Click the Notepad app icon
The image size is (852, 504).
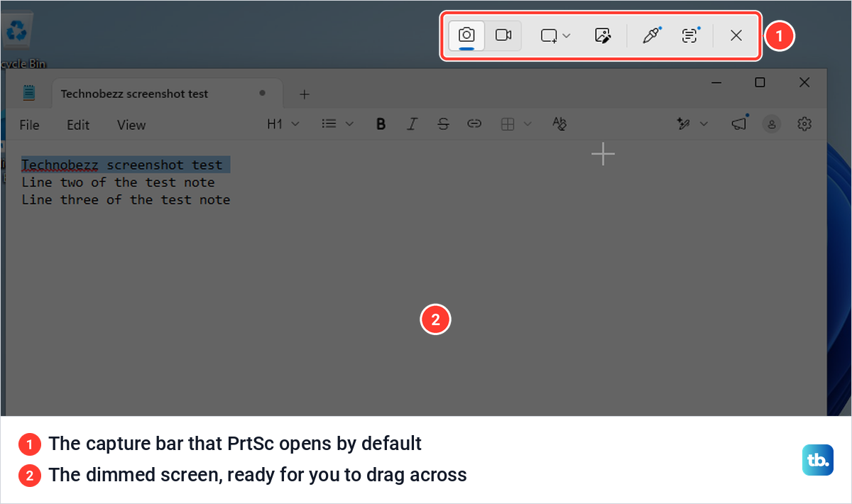(29, 93)
